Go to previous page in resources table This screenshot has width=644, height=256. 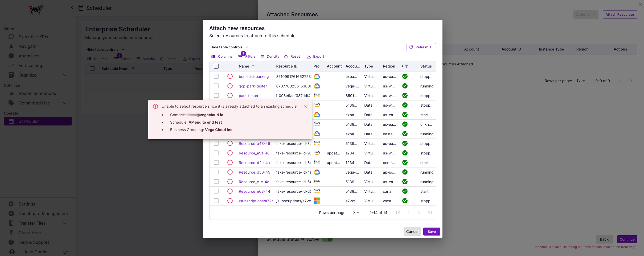pyautogui.click(x=409, y=213)
